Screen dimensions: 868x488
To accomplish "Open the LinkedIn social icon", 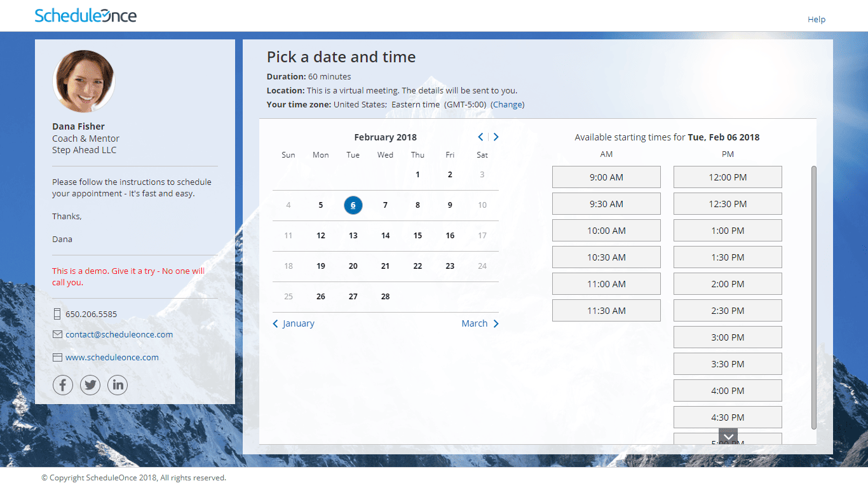I will tap(118, 384).
